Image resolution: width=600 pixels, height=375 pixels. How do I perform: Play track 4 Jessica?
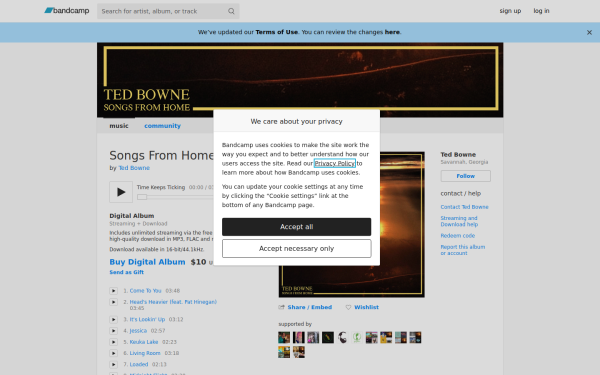[114, 331]
